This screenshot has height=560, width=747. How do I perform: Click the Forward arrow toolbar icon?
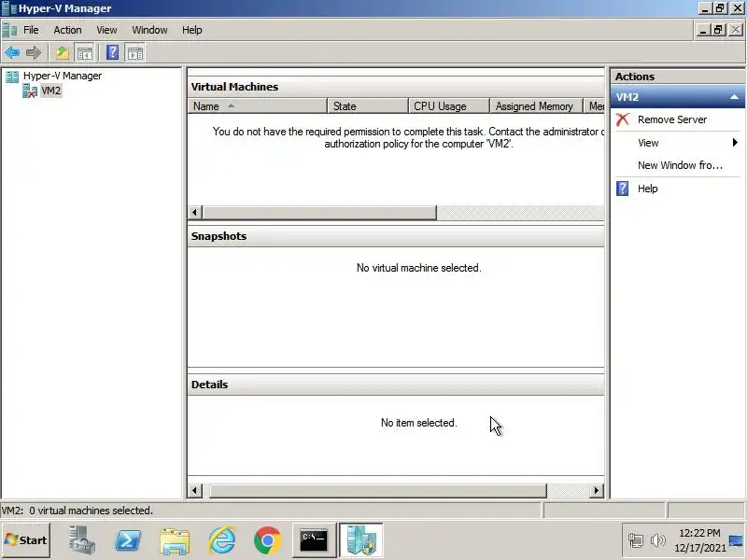click(34, 52)
